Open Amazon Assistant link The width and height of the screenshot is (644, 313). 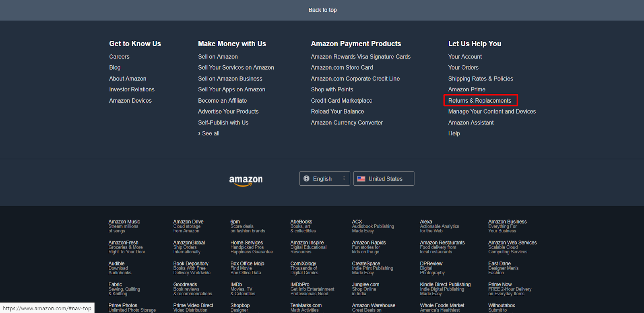(471, 122)
